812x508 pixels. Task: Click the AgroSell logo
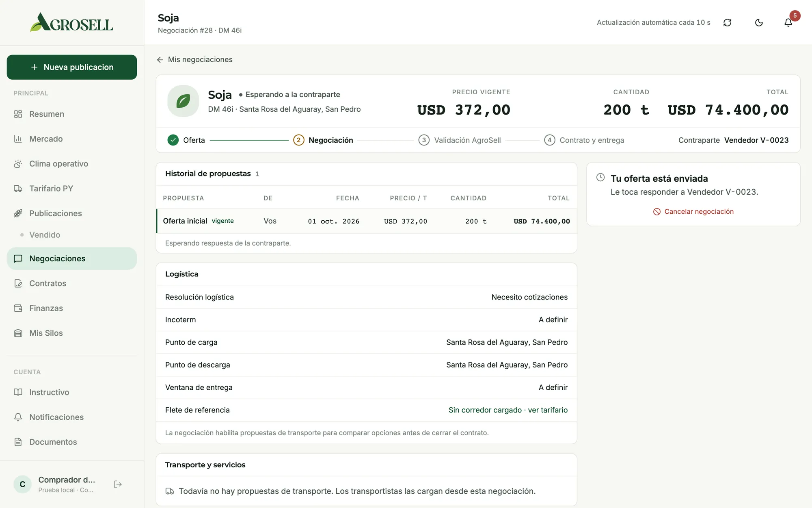coord(71,22)
